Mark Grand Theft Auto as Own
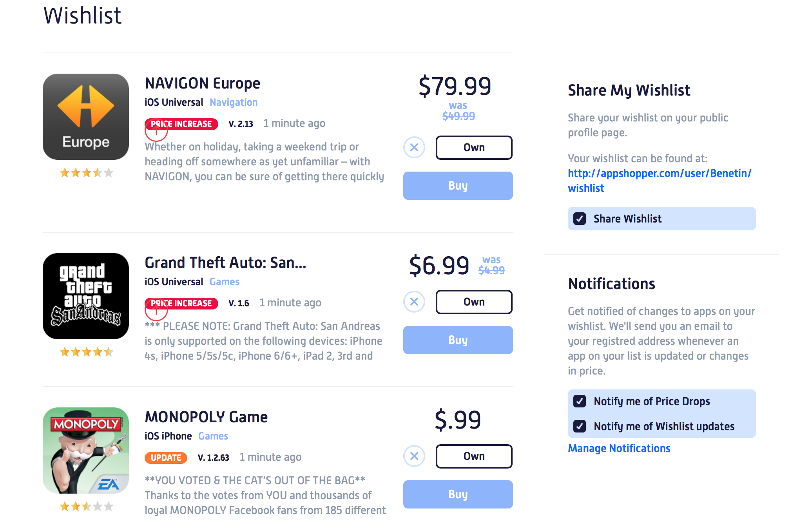The image size is (801, 532). tap(474, 302)
